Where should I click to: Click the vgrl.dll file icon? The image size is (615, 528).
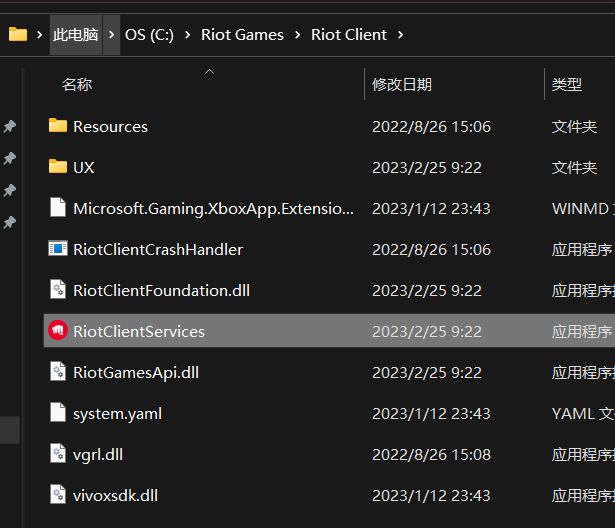(x=58, y=453)
